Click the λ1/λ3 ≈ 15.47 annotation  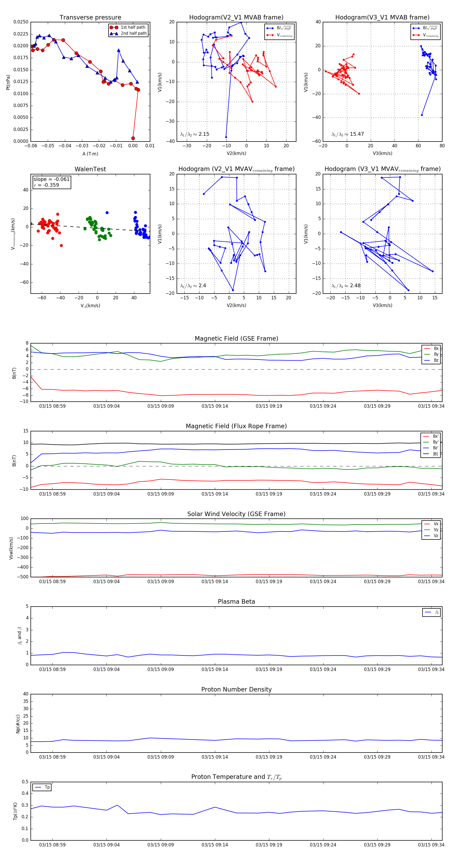[347, 134]
